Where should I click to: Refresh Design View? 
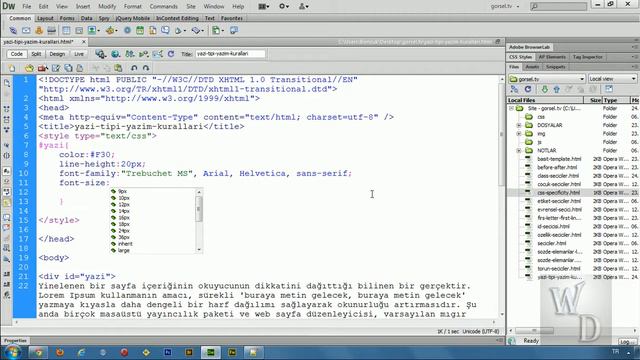(171, 54)
